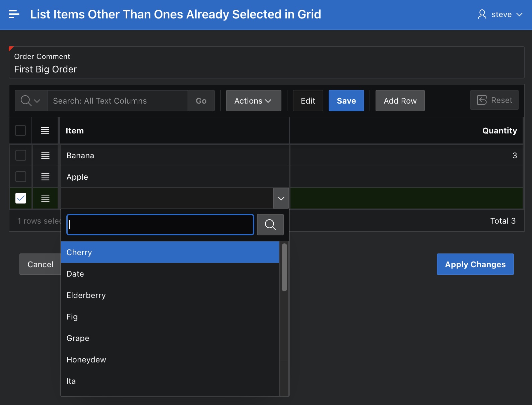Click the Reset grid button
Screen dimensions: 532x405
pyautogui.click(x=494, y=100)
